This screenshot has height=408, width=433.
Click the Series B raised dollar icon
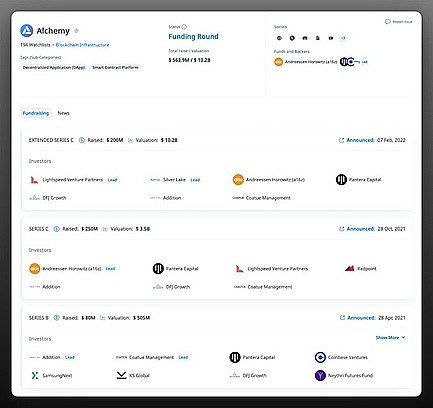(x=57, y=318)
